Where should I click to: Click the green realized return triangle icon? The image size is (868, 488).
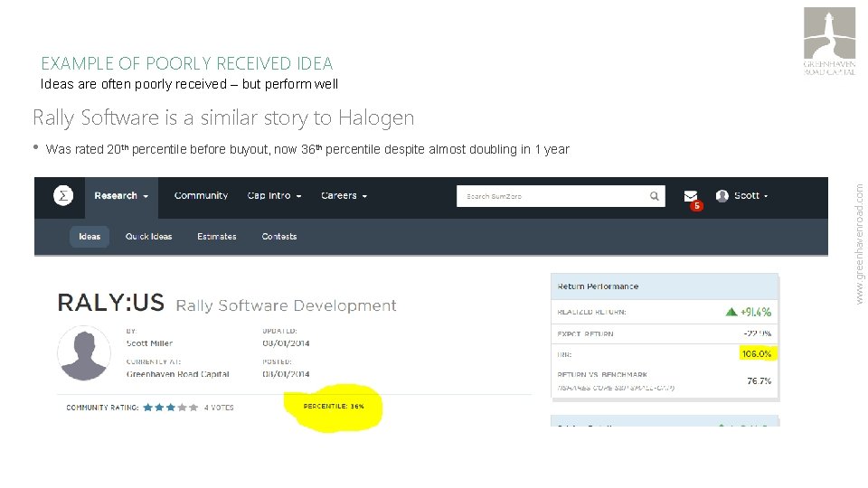tap(731, 312)
